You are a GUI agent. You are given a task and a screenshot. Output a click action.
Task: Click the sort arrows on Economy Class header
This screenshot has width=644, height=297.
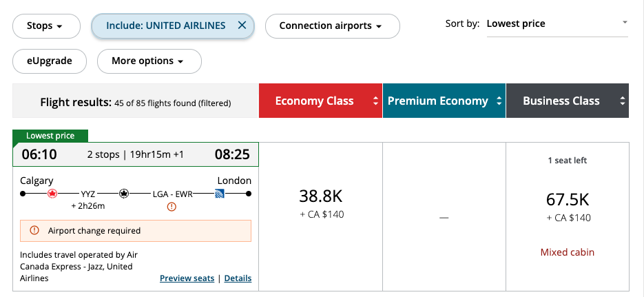point(375,101)
